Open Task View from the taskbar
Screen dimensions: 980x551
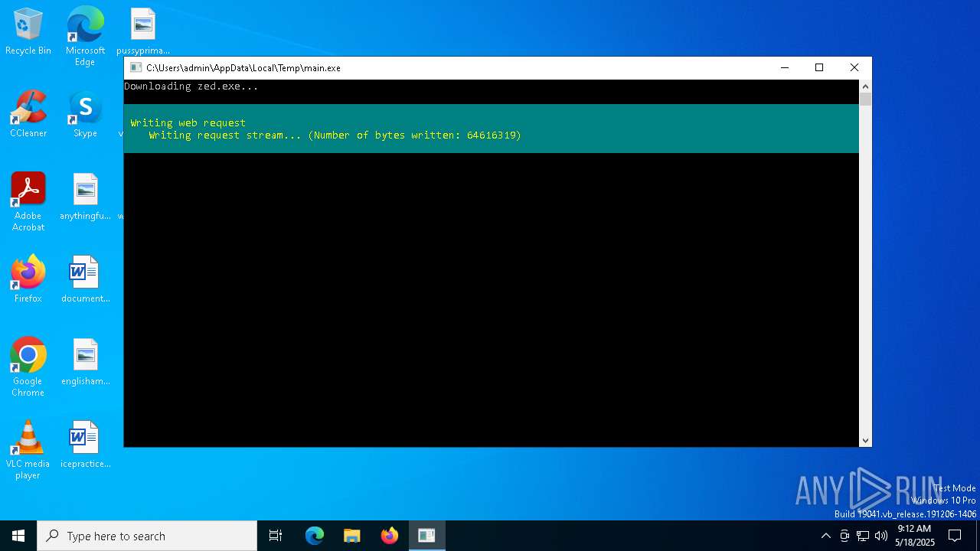[x=276, y=536]
